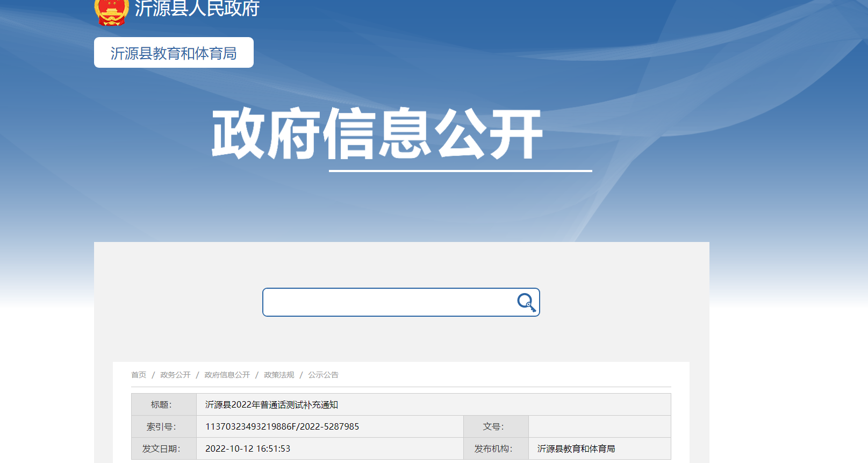This screenshot has height=463, width=868.
Task: Click the 发文日期 label cell
Action: pyautogui.click(x=161, y=448)
